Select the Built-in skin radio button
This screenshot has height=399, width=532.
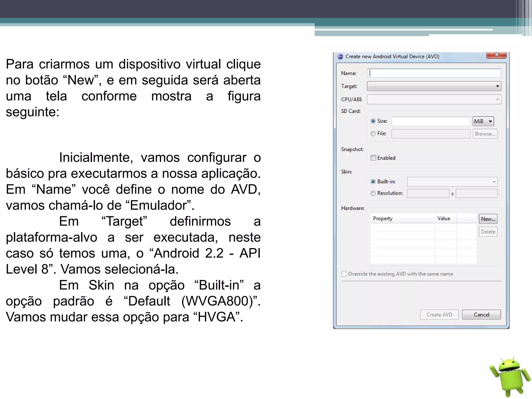click(x=373, y=182)
